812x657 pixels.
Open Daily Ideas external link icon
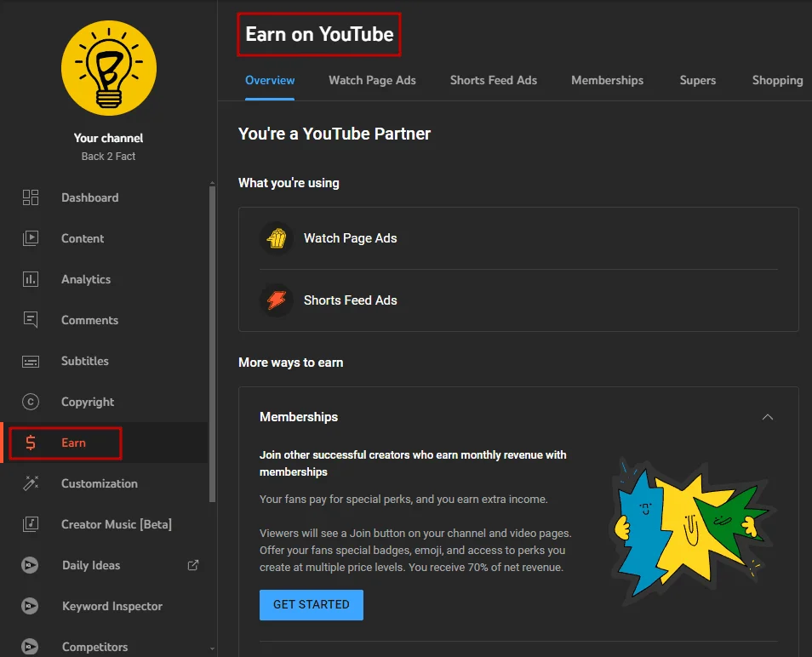pyautogui.click(x=193, y=565)
